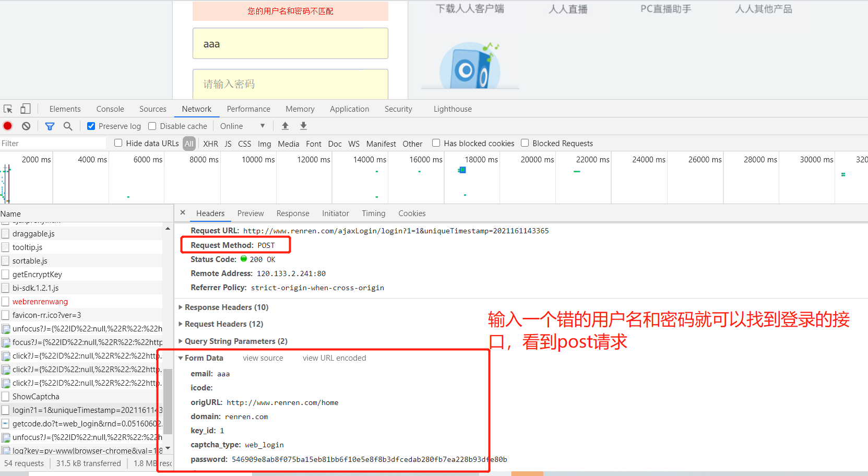Enable Preserve log checkbox
The height and width of the screenshot is (476, 868).
coord(91,126)
